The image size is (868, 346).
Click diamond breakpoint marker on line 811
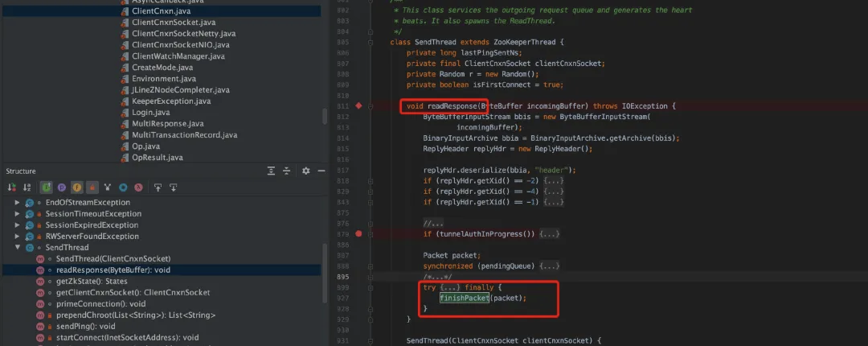click(x=358, y=105)
